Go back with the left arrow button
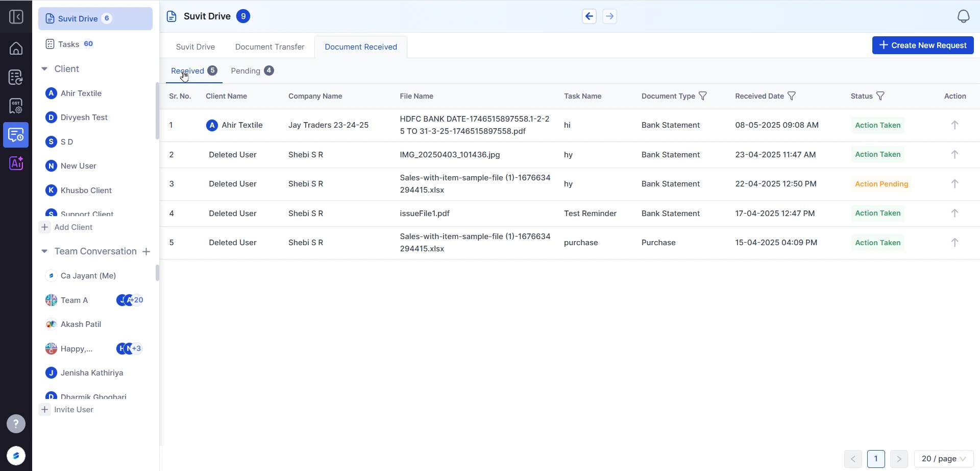 pos(589,16)
